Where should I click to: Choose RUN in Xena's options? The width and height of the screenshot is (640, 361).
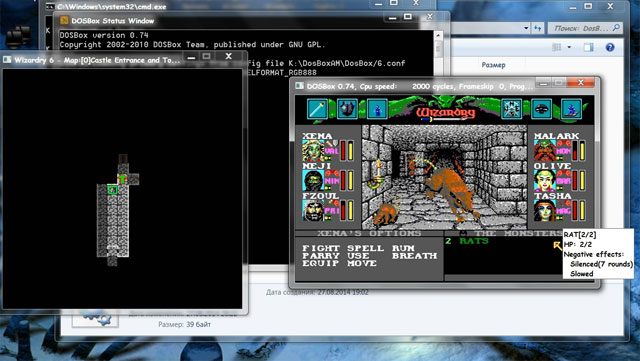tap(403, 248)
